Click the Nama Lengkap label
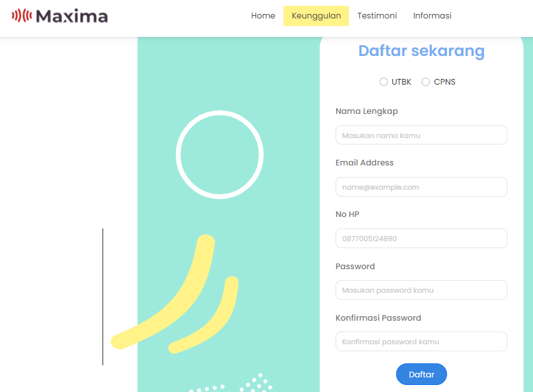The height and width of the screenshot is (392, 533). point(366,111)
